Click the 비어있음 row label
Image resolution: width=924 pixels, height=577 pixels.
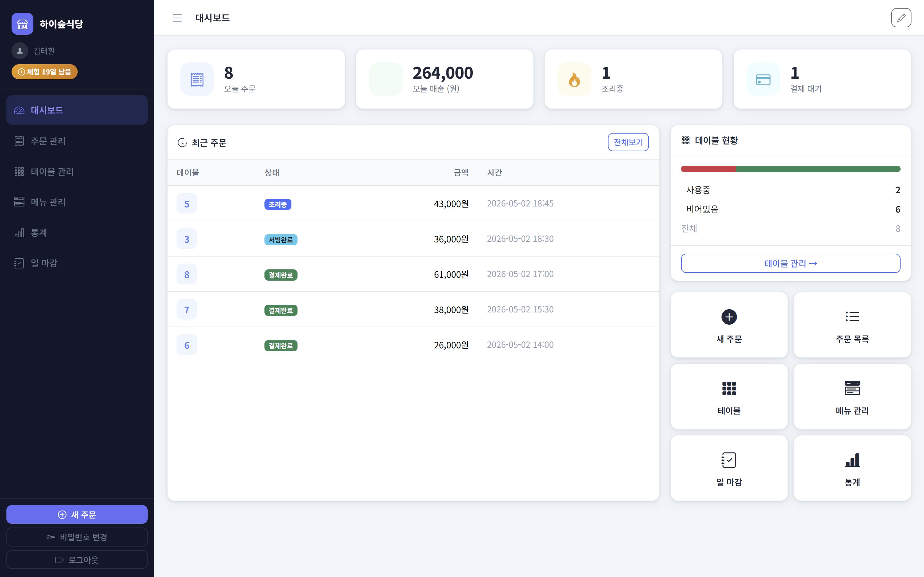(x=702, y=209)
